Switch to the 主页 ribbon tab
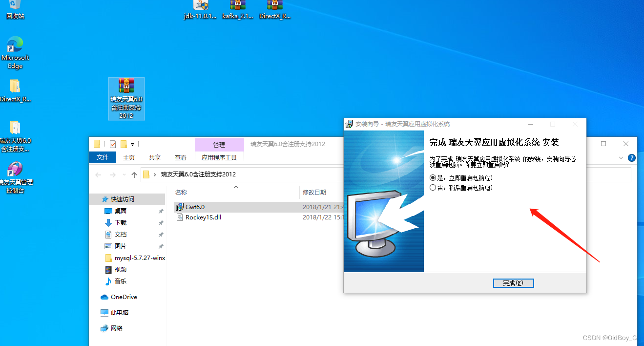The height and width of the screenshot is (346, 644). pyautogui.click(x=129, y=157)
